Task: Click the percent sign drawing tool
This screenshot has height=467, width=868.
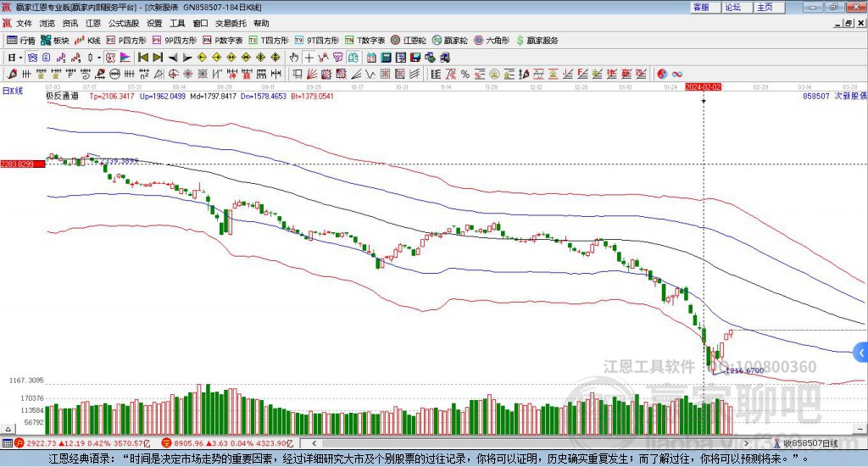Action: coord(465,73)
